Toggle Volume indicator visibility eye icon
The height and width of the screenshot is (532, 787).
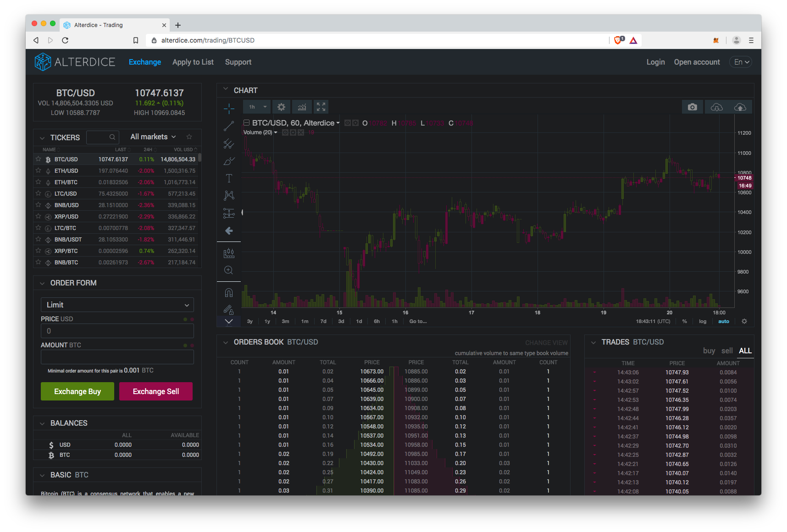tap(285, 132)
